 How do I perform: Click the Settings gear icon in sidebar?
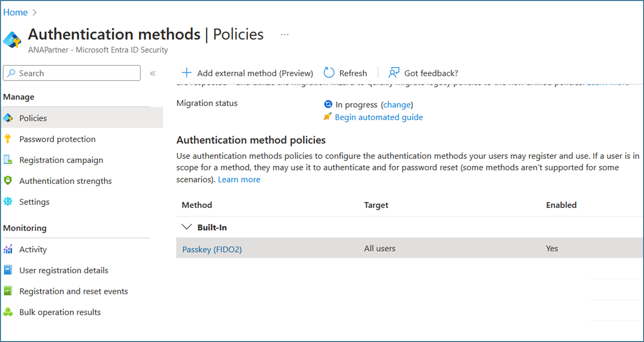(x=8, y=202)
